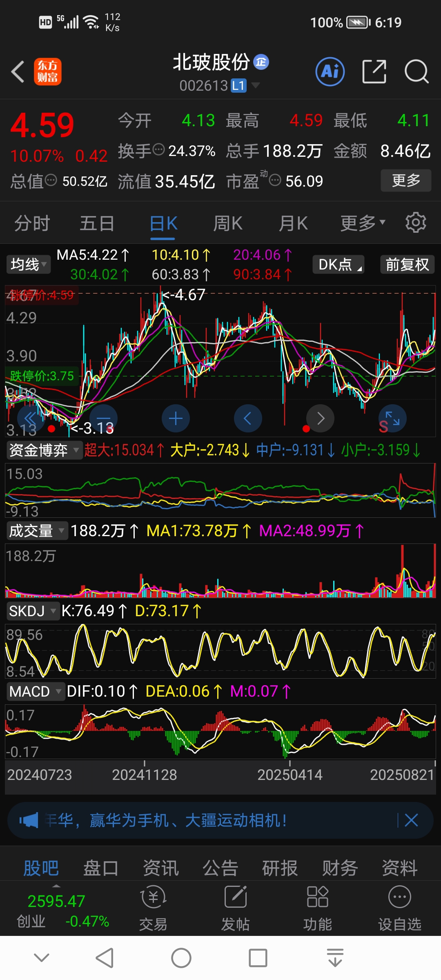Open the 发帖 post icon
441x980 pixels.
(x=235, y=909)
